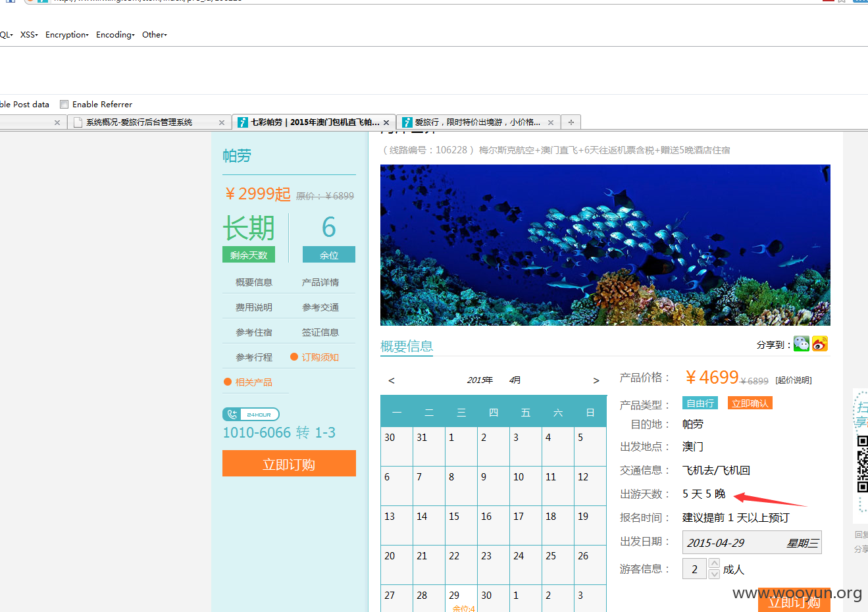Click the 线路编号：106228 text
Image resolution: width=868 pixels, height=612 pixels.
click(428, 150)
